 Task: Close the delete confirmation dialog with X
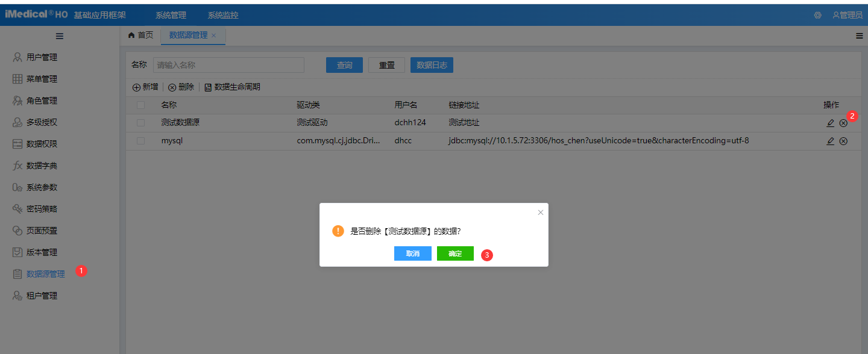(x=540, y=213)
